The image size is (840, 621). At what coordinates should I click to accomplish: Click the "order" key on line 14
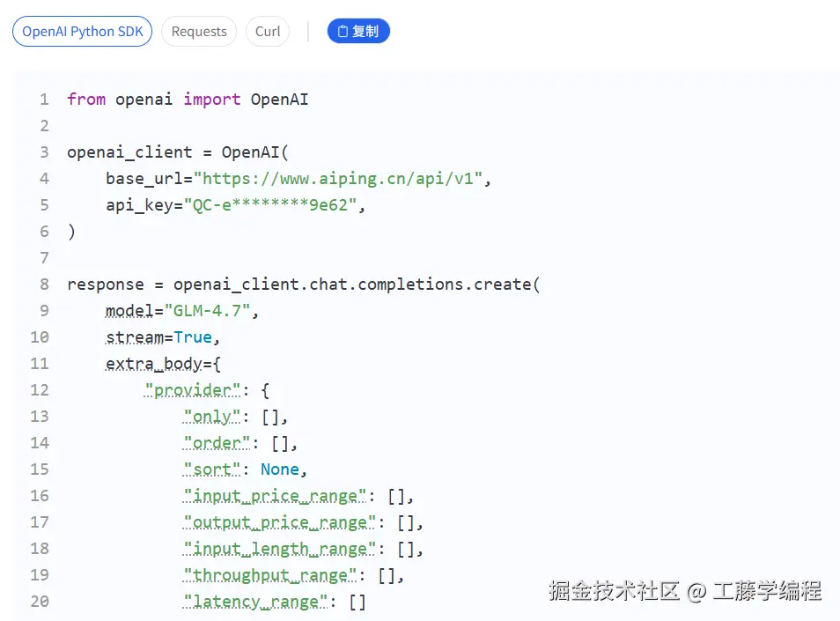click(x=217, y=443)
